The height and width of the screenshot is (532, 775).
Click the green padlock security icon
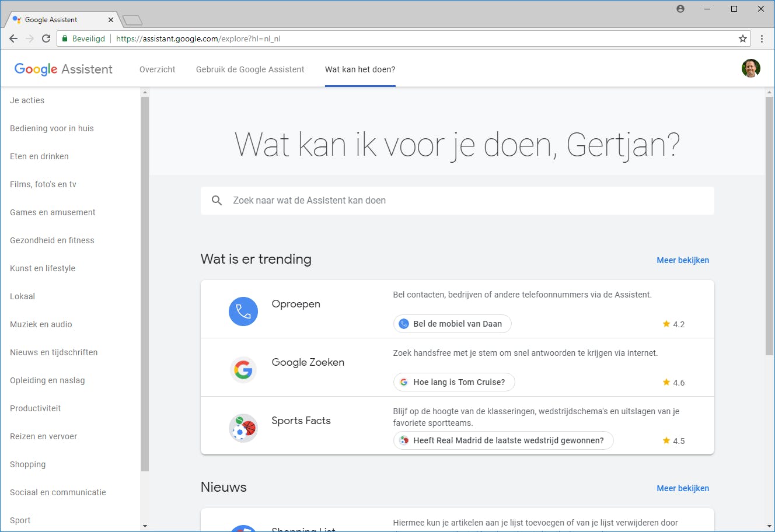point(65,38)
